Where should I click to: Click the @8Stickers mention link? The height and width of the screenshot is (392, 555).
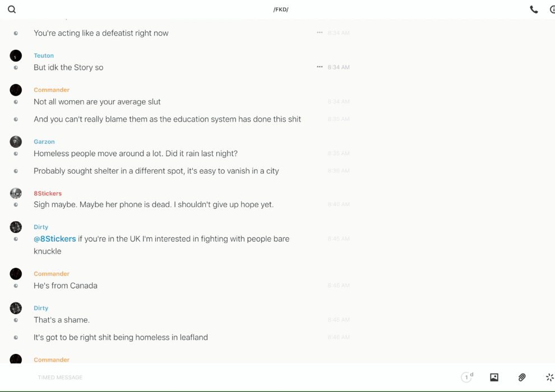pyautogui.click(x=55, y=239)
